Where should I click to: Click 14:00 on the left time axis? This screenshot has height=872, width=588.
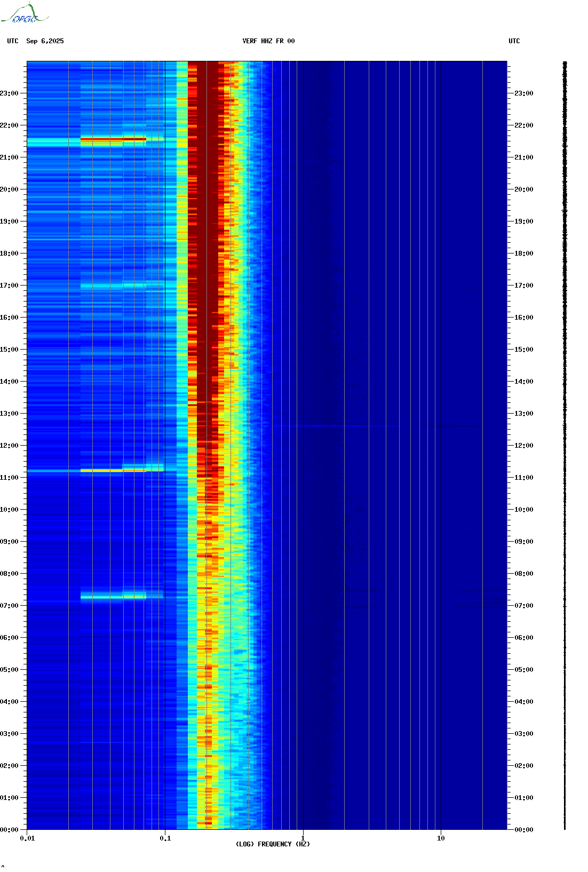[x=9, y=382]
